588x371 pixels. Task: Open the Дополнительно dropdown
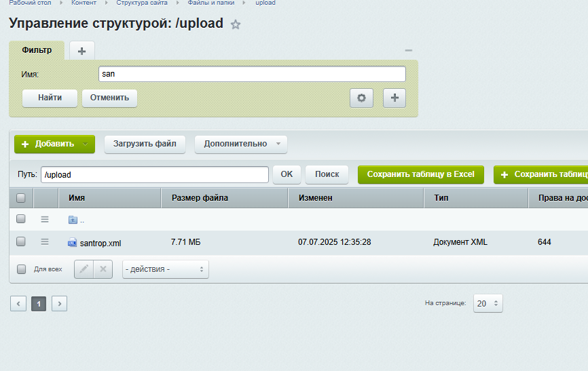click(241, 144)
